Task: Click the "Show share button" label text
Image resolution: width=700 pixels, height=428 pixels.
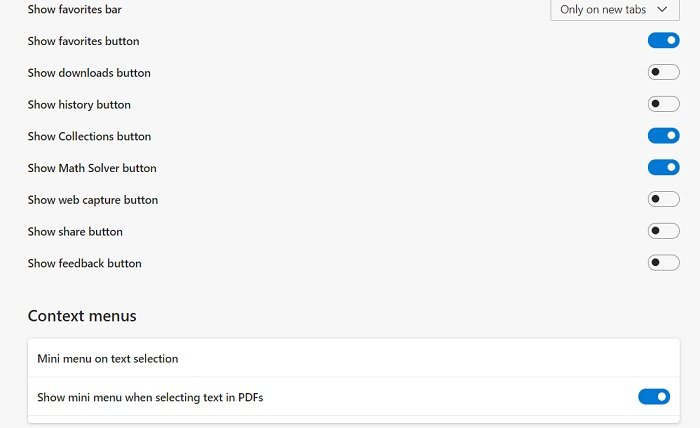Action: (75, 231)
